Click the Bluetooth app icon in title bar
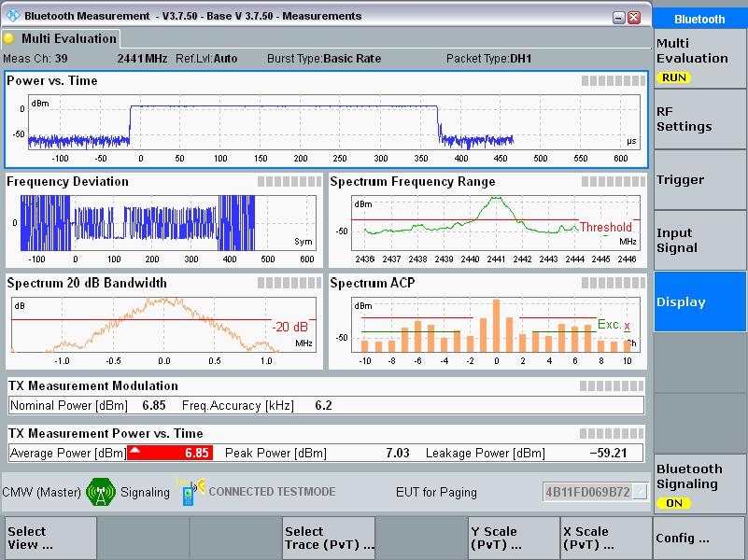The image size is (748, 560). (x=13, y=16)
